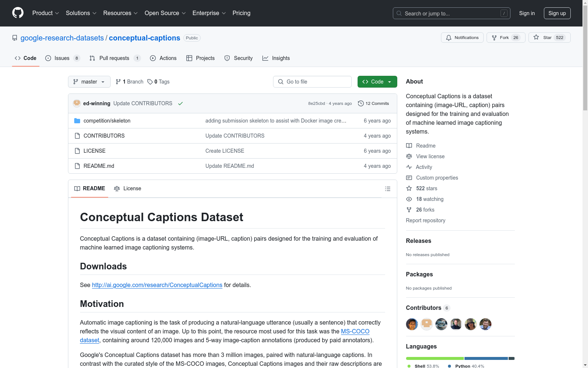Screen dimensions: 588x368
Task: Select the Code tab
Action: pyautogui.click(x=26, y=58)
